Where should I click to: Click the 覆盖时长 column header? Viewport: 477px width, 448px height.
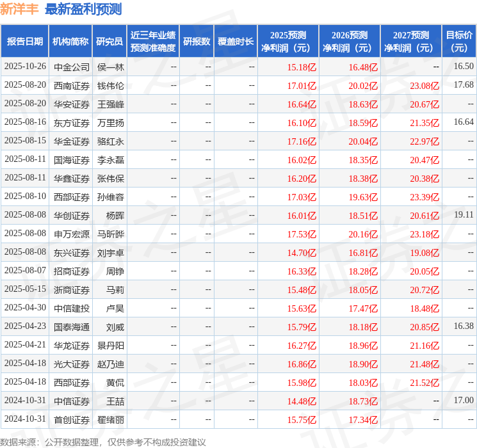point(236,42)
